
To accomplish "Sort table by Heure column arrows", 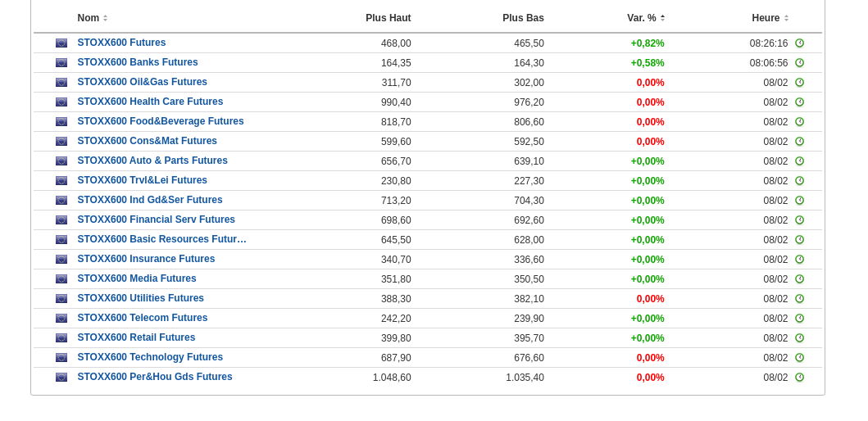I will [x=786, y=18].
